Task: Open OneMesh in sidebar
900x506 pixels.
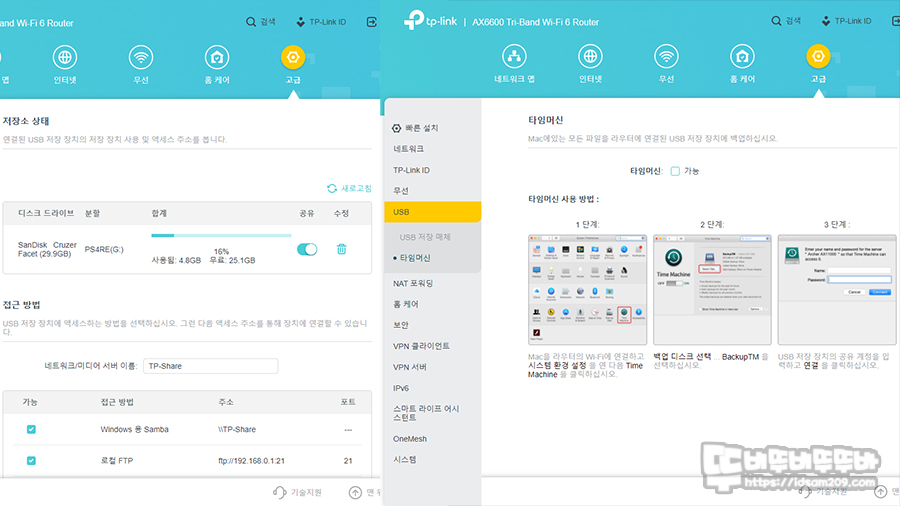Action: point(410,439)
